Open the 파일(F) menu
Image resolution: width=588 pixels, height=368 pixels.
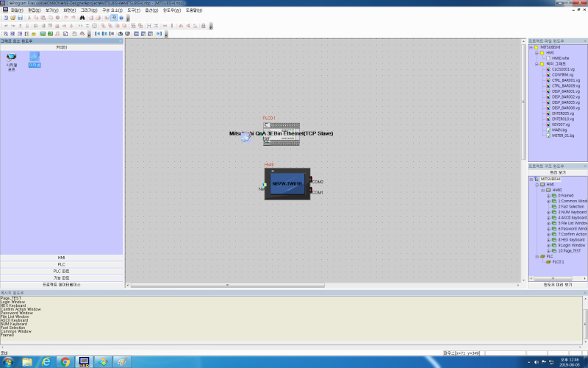[x=16, y=10]
